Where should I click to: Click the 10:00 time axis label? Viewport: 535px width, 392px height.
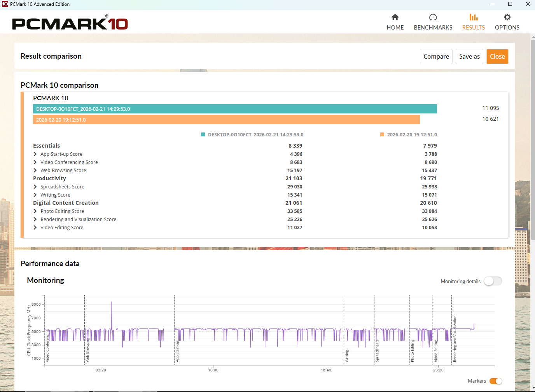point(213,370)
